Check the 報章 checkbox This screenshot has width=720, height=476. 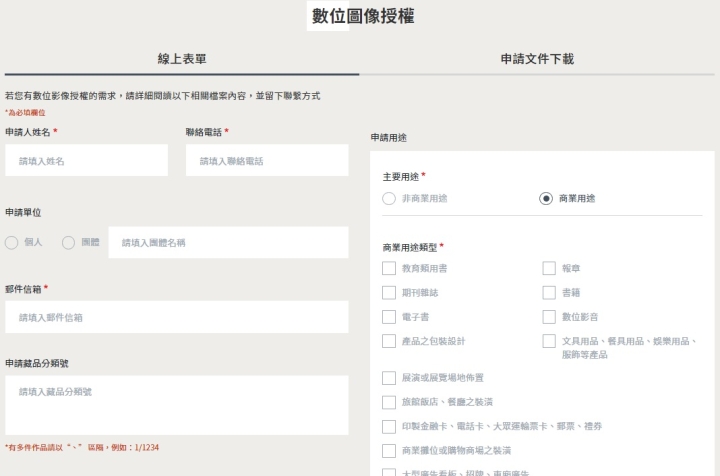[549, 268]
